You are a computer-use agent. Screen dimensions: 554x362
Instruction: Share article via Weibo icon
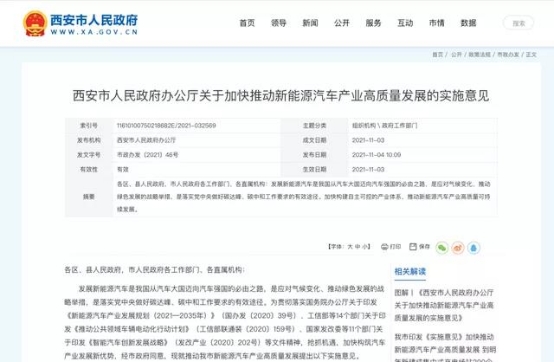pyautogui.click(x=458, y=248)
